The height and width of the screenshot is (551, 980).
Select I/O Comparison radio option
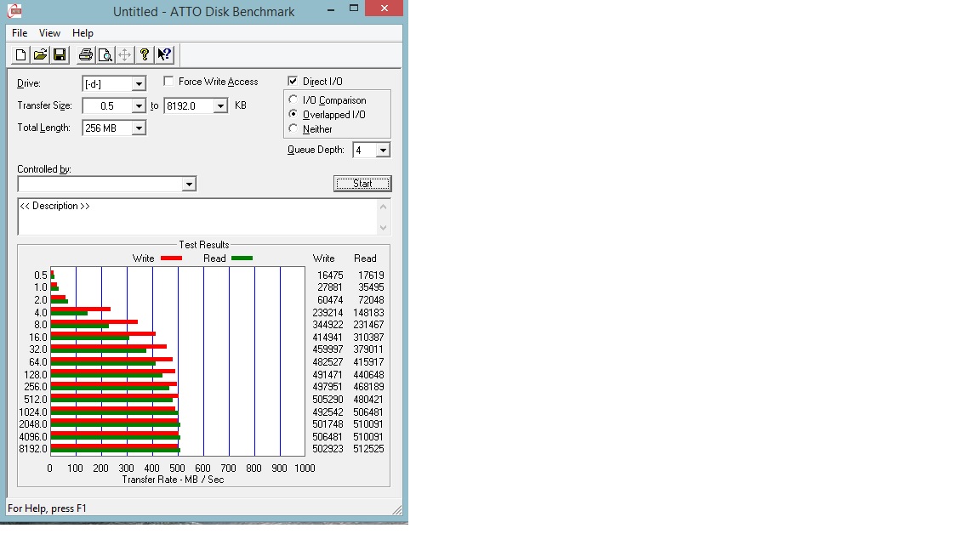pyautogui.click(x=293, y=100)
